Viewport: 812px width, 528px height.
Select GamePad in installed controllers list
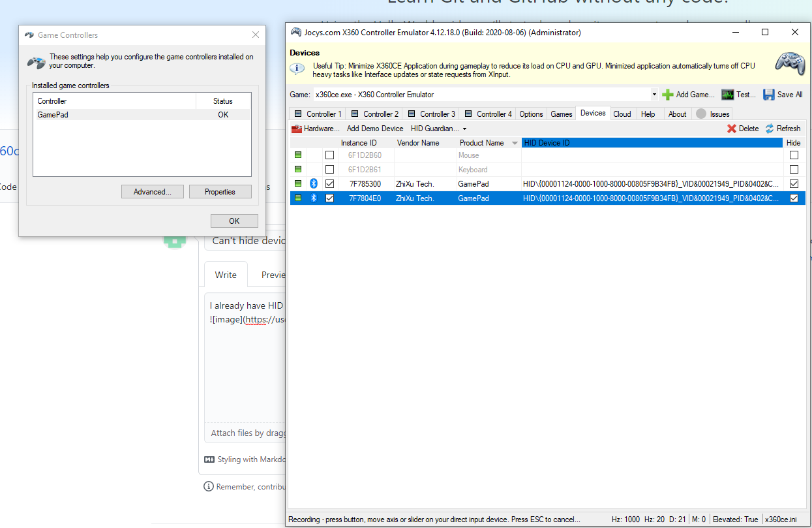click(142, 115)
